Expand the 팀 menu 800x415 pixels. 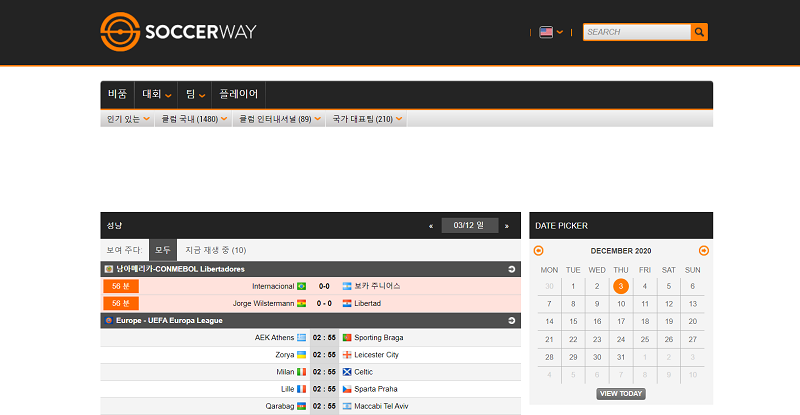click(x=195, y=94)
